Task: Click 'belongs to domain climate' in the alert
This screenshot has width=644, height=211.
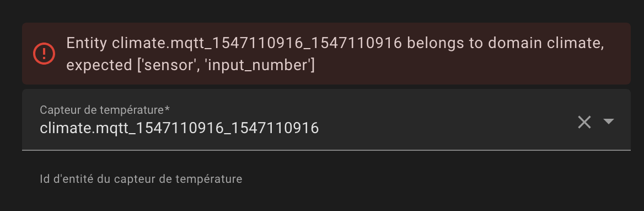Action: point(505,44)
